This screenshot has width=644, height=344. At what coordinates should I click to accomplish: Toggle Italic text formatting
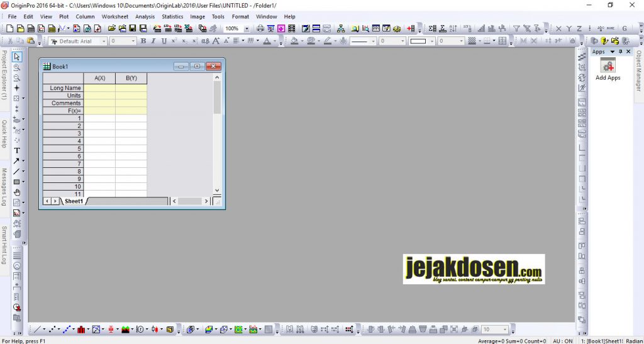click(153, 41)
